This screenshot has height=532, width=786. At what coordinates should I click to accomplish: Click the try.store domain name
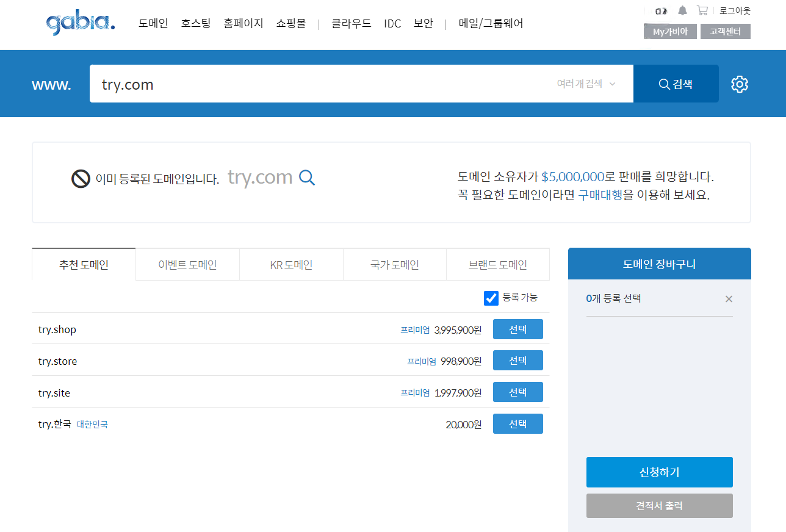[57, 361]
